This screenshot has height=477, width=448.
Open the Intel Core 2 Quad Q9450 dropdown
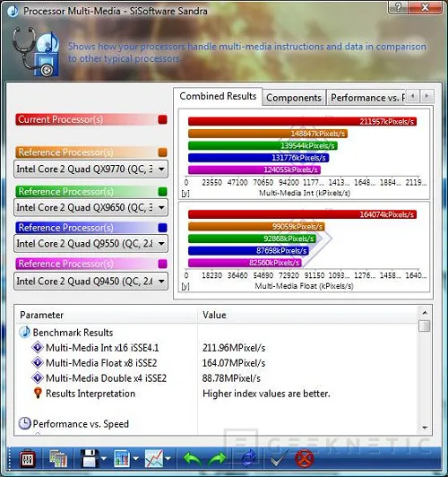(x=90, y=282)
